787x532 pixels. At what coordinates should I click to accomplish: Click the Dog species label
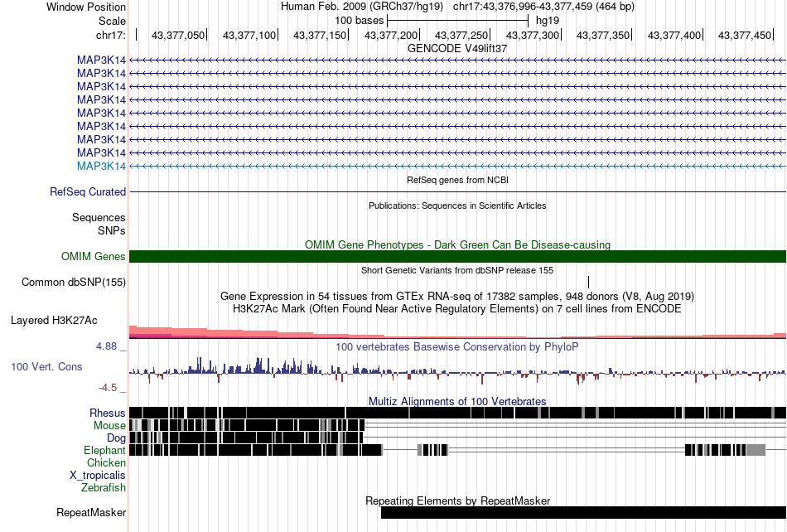click(x=117, y=438)
